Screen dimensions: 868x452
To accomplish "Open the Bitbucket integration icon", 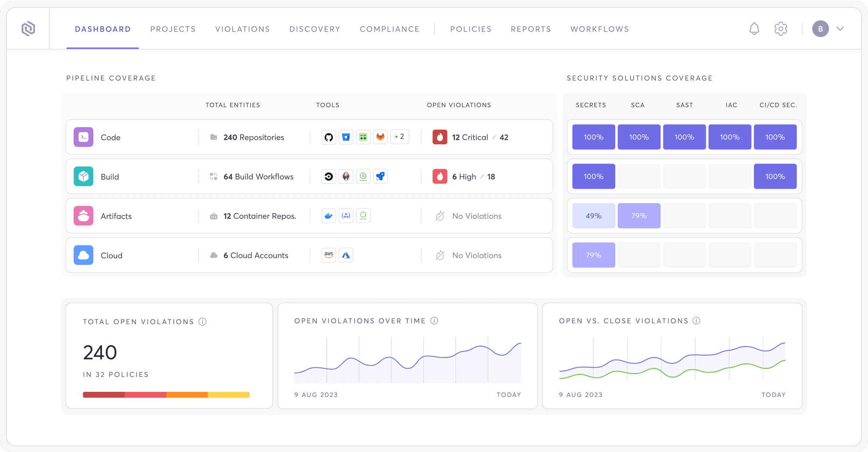I will pos(346,137).
